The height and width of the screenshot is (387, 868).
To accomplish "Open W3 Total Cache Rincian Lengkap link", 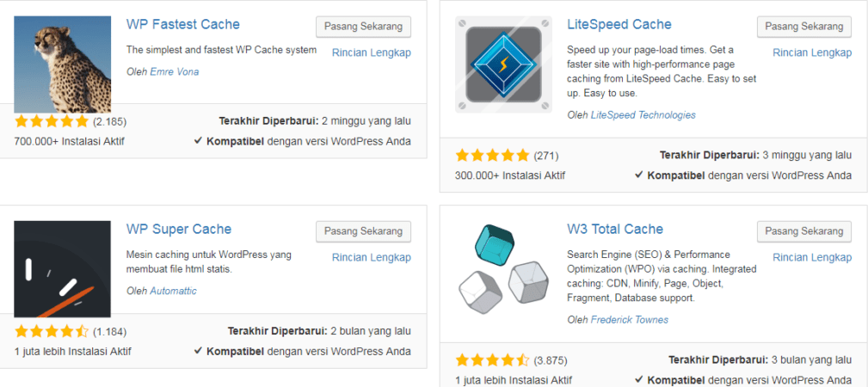I will pos(812,257).
